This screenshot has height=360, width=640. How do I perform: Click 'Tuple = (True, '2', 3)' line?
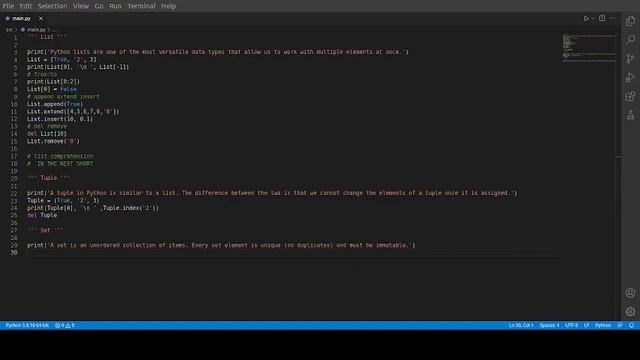click(63, 200)
